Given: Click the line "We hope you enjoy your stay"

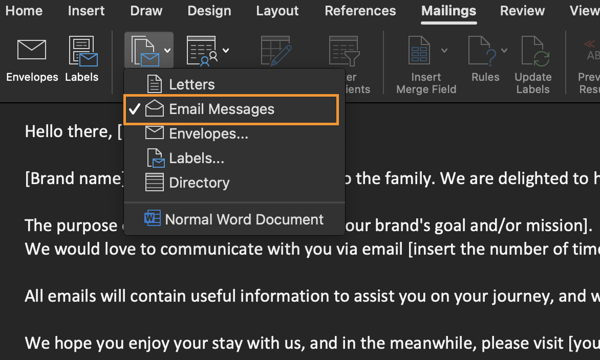Looking at the screenshot, I should point(312,343).
